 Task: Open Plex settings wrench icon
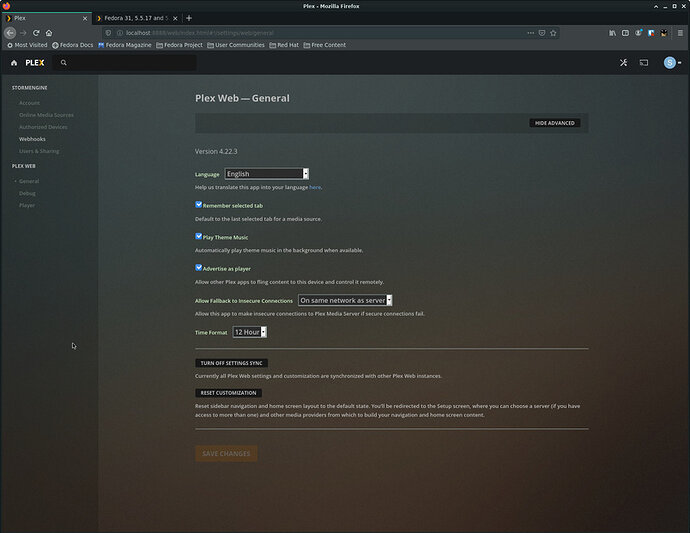point(624,63)
